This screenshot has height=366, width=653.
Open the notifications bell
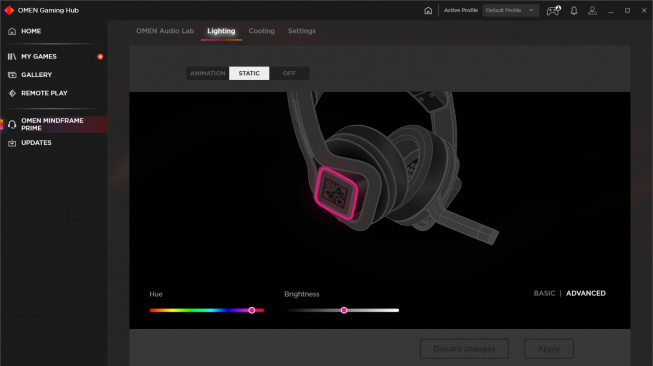coord(574,10)
